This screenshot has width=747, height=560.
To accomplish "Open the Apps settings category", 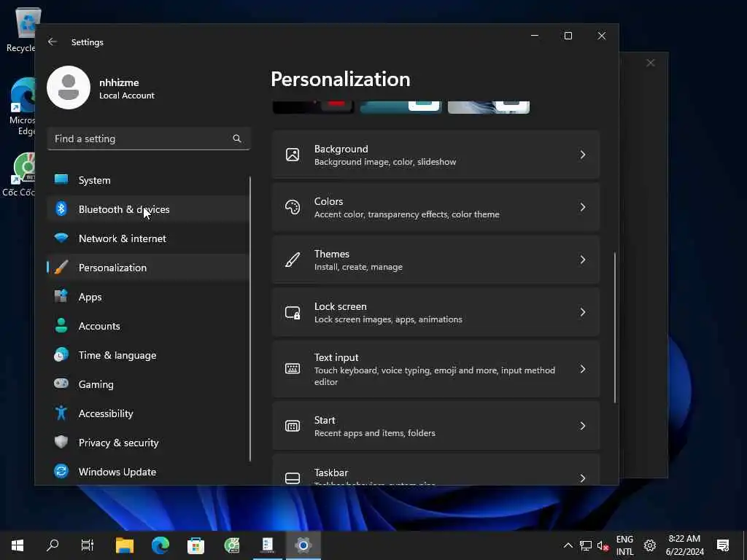I will (x=147, y=297).
